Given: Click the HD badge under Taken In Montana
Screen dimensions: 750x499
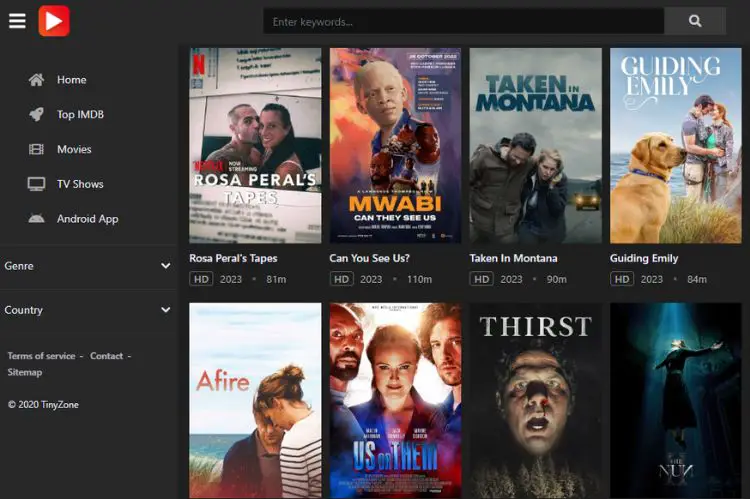Looking at the screenshot, I should click(x=481, y=279).
